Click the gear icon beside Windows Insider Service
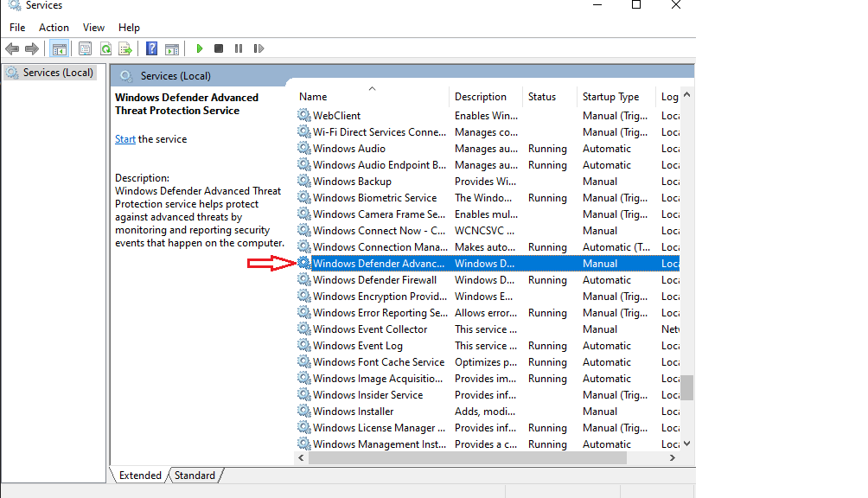This screenshot has height=498, width=868. [304, 394]
